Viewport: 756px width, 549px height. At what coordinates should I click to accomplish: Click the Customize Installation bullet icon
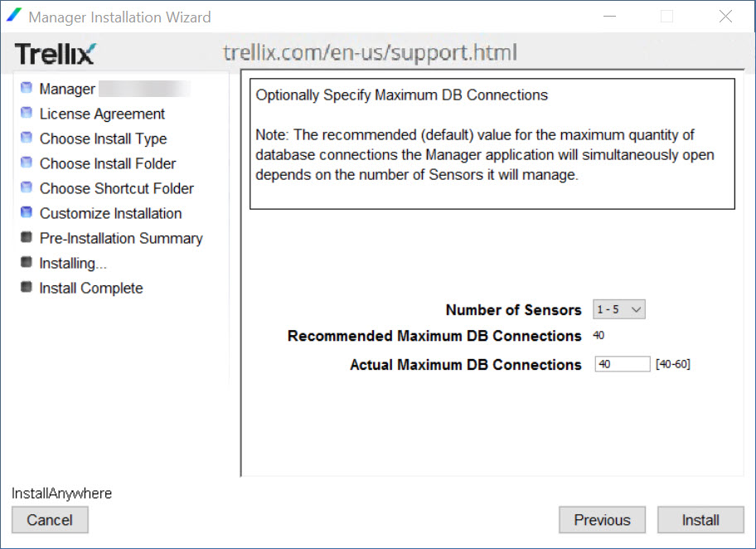tap(27, 212)
